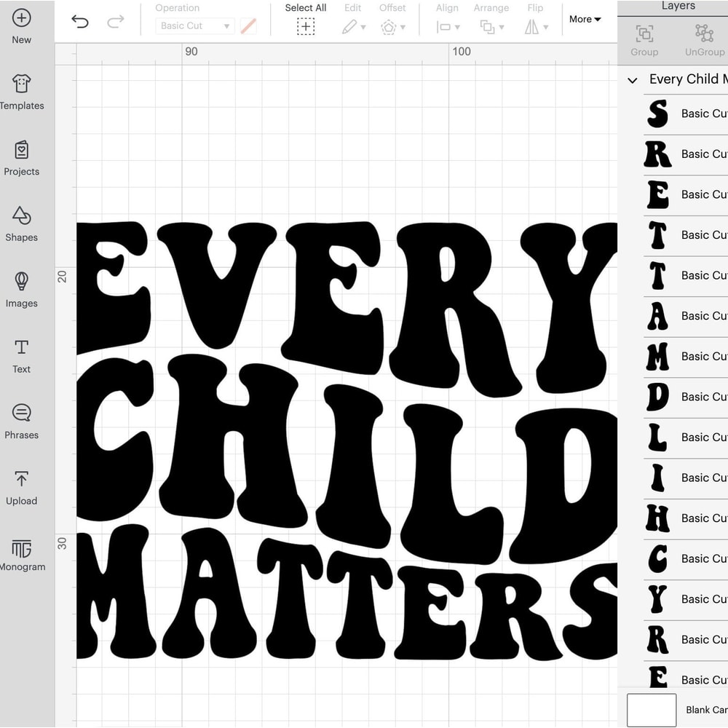Open the Shapes panel
The height and width of the screenshot is (728, 728).
click(20, 224)
